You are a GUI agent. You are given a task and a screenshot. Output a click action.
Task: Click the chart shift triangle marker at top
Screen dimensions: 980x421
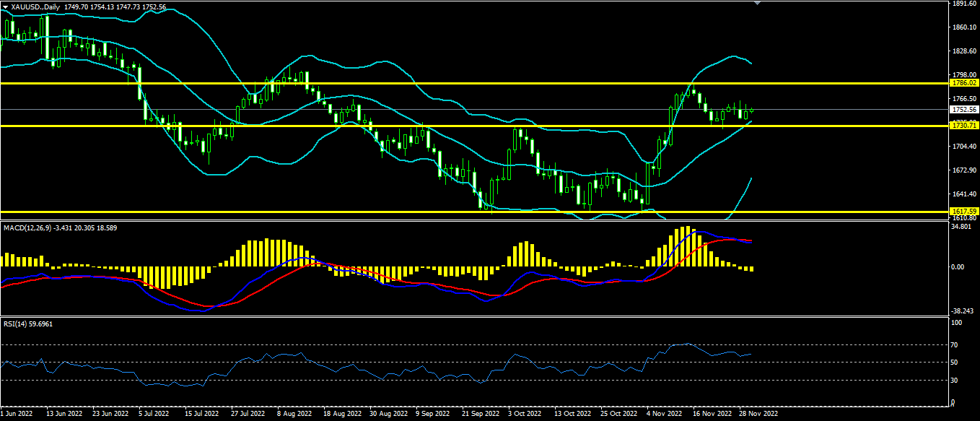[756, 3]
